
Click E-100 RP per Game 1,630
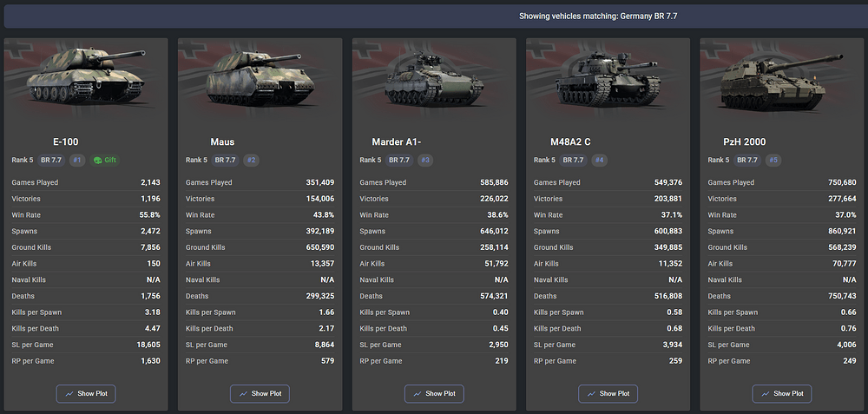coord(150,361)
